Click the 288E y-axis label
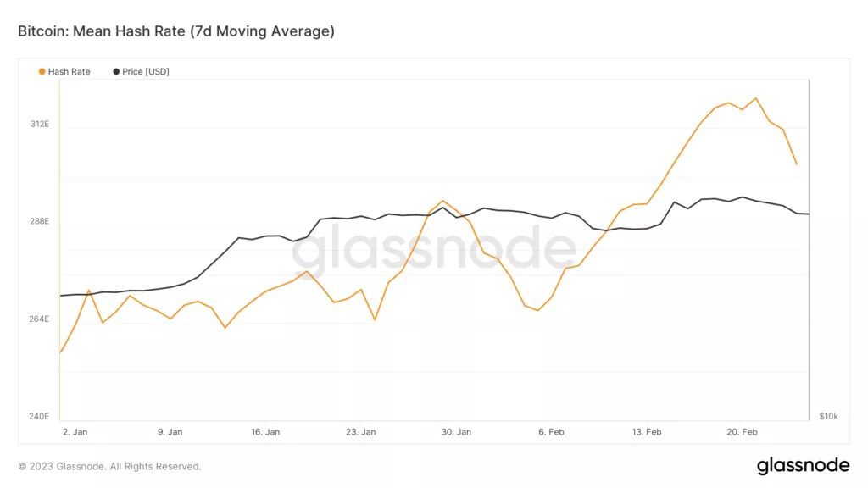868x488 pixels. coord(39,221)
